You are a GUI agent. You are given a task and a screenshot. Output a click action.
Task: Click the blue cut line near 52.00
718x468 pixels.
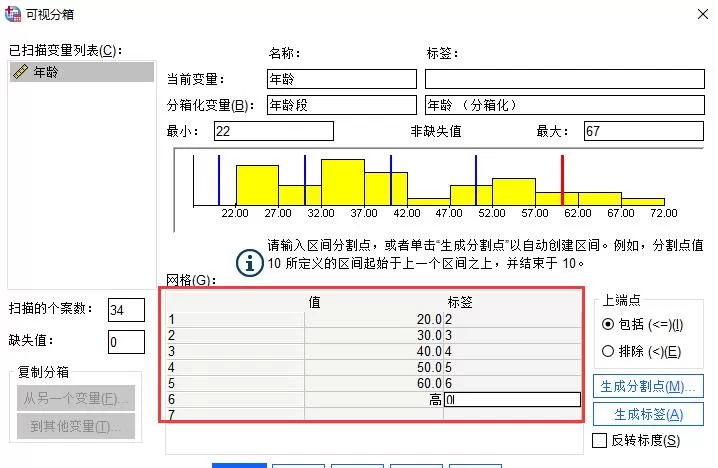[476, 180]
